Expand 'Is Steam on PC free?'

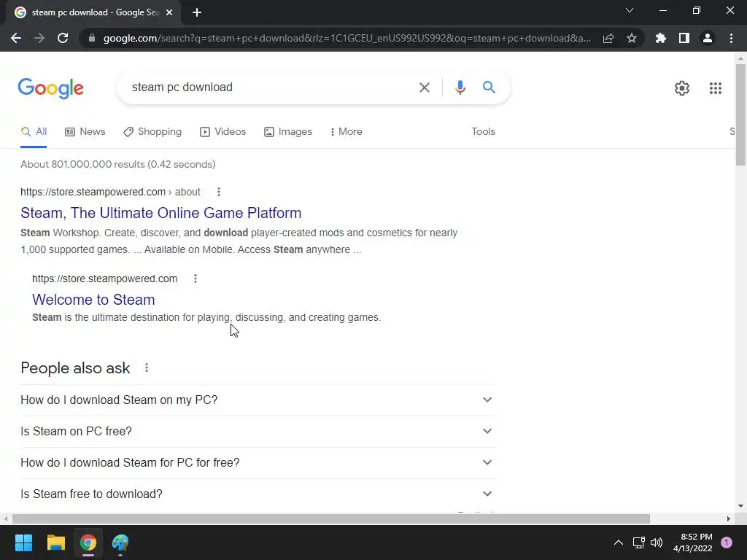tap(258, 432)
